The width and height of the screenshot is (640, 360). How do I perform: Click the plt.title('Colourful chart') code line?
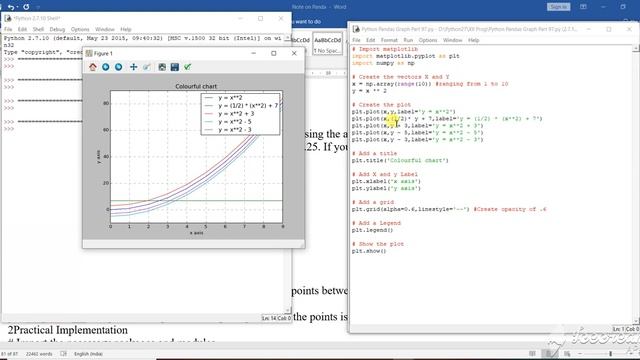point(400,160)
